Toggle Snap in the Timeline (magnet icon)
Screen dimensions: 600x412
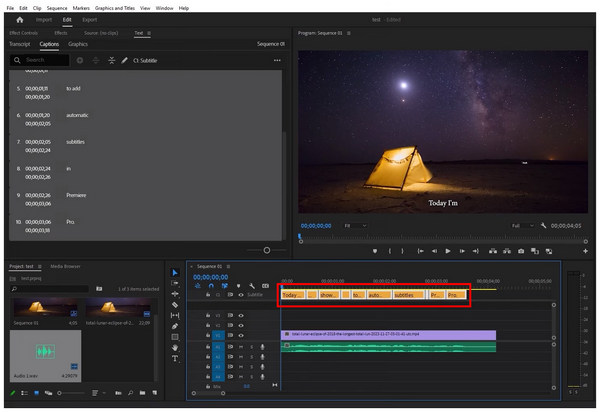pyautogui.click(x=211, y=286)
